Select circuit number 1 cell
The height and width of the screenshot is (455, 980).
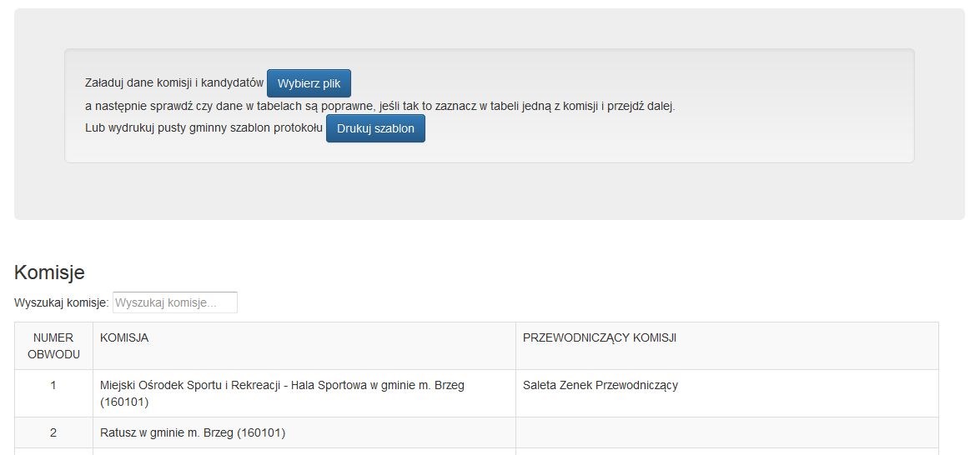click(x=53, y=393)
